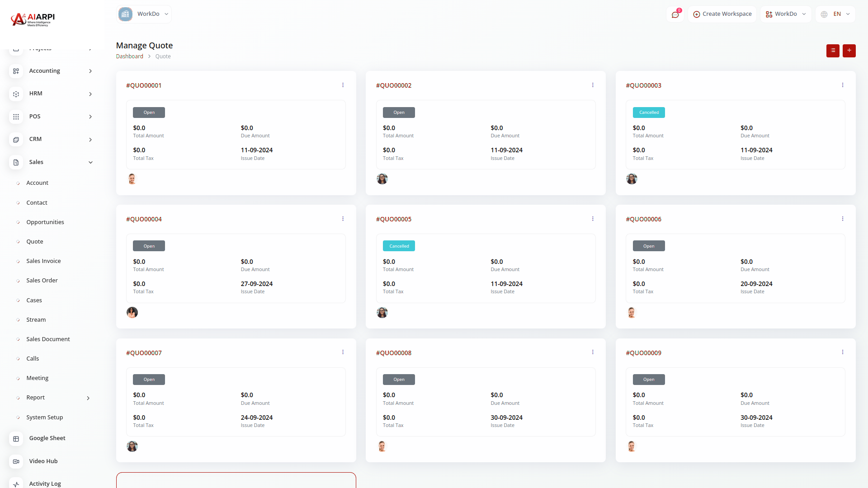
Task: Open options menu for #QUO00003
Action: (843, 85)
